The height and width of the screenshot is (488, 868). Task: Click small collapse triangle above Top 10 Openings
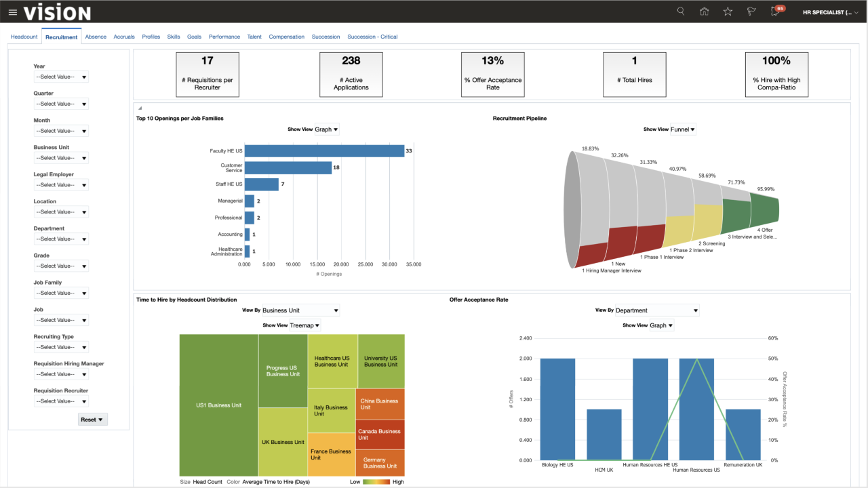[140, 108]
